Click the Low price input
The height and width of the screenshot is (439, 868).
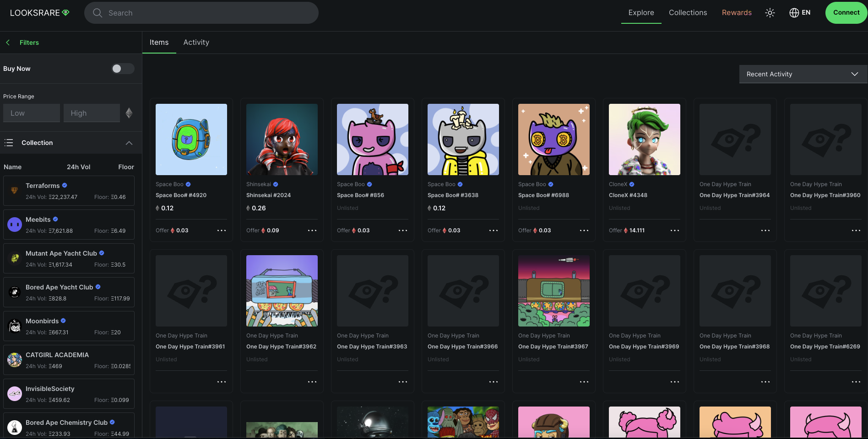[32, 113]
